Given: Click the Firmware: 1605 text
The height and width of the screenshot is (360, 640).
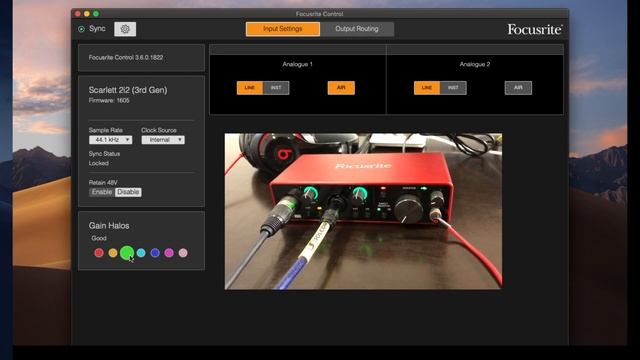Looking at the screenshot, I should tap(109, 100).
